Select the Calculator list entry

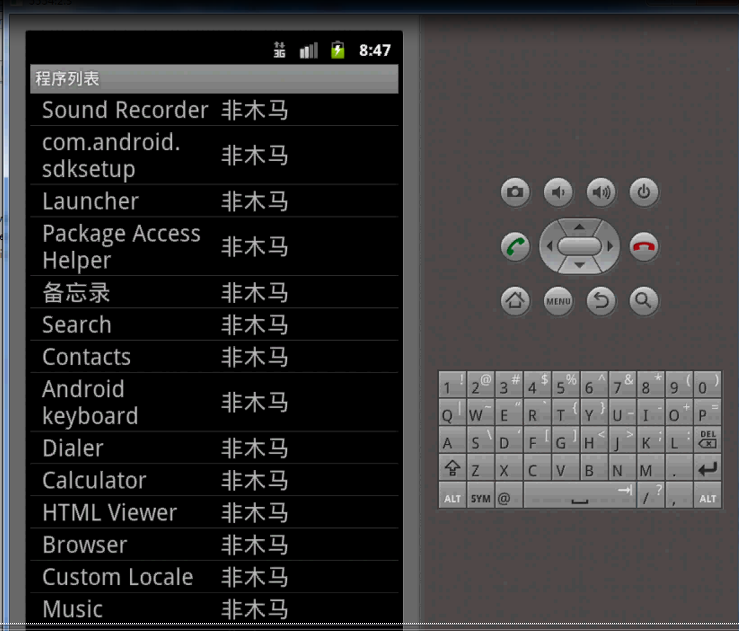tap(214, 480)
